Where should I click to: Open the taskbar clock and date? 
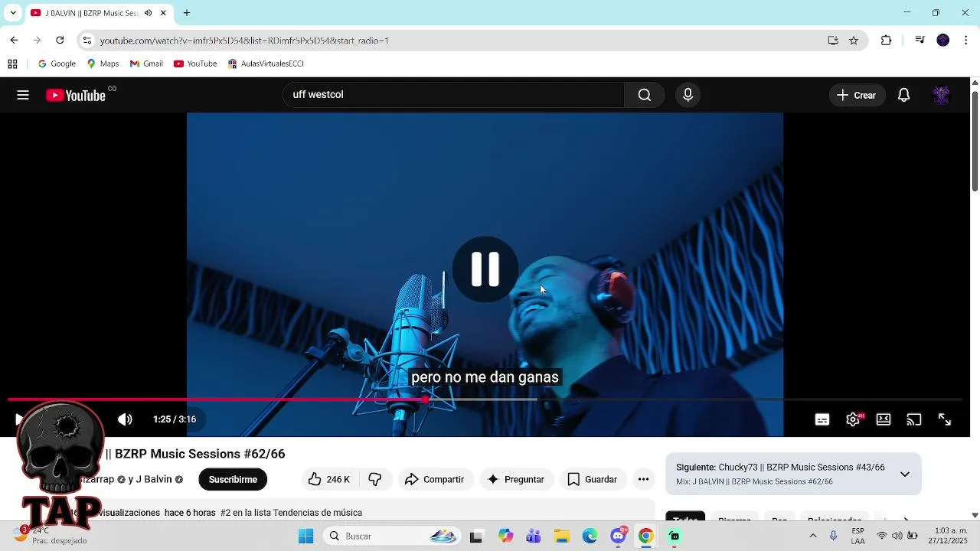pos(949,536)
